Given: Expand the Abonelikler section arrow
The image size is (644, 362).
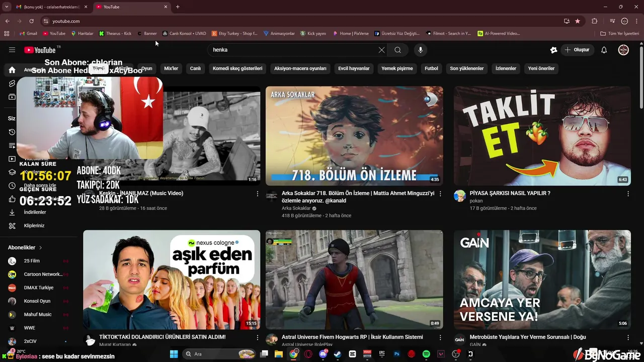Looking at the screenshot, I should [x=40, y=248].
